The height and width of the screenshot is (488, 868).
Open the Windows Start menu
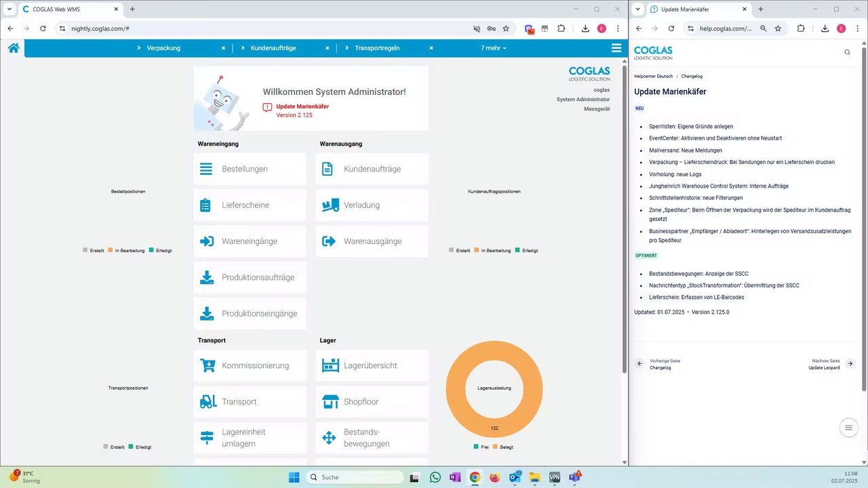coord(294,477)
